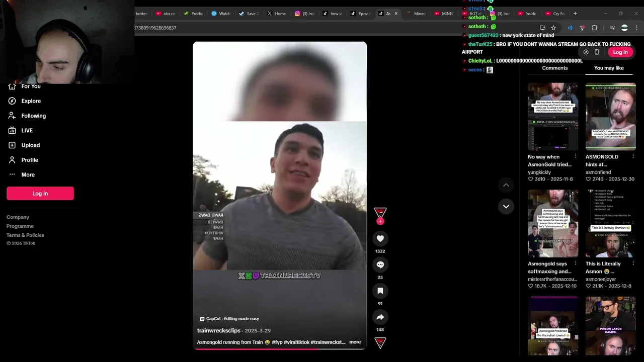This screenshot has width=644, height=362.
Task: Switch to the 'Watch' browser tab
Action: pos(221,14)
